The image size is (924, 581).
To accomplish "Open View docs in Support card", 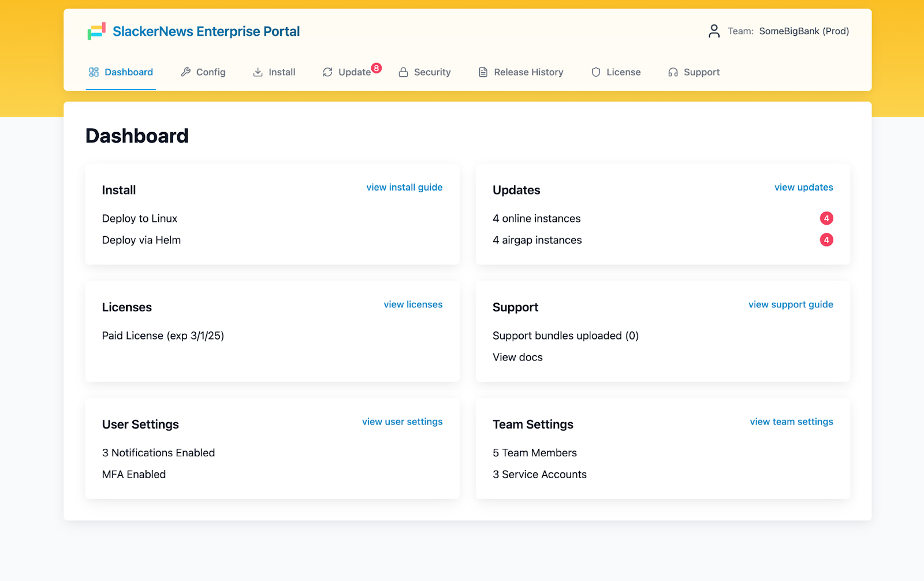I will pos(517,357).
